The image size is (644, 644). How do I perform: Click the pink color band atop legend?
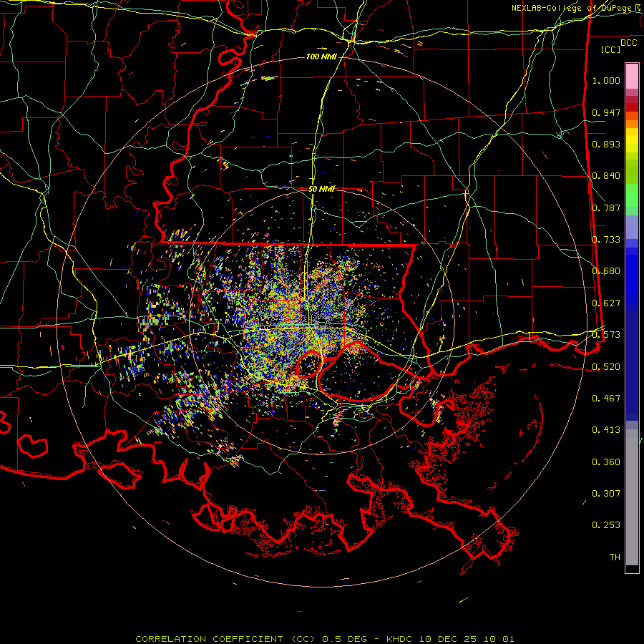coord(632,76)
